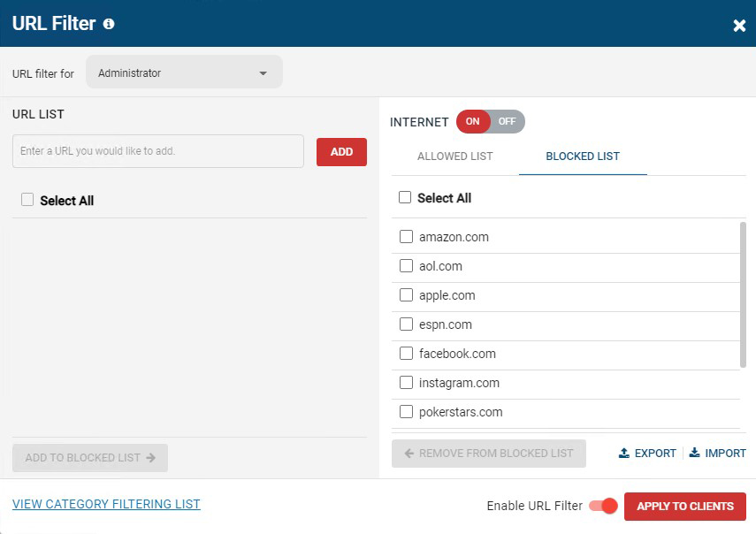
Task: Click the ADD button
Action: point(341,151)
